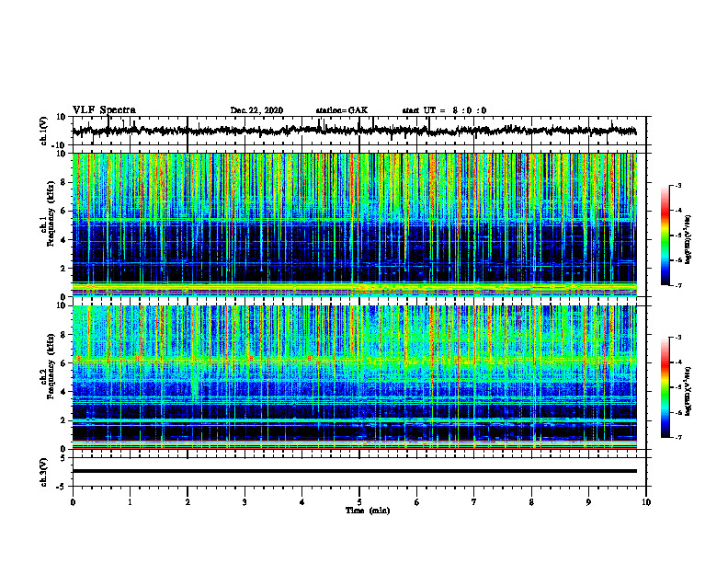Image resolution: width=728 pixels, height=563 pixels.
Task: Click the 'ch.1(V)' waveform axis label
Action: 44,131
